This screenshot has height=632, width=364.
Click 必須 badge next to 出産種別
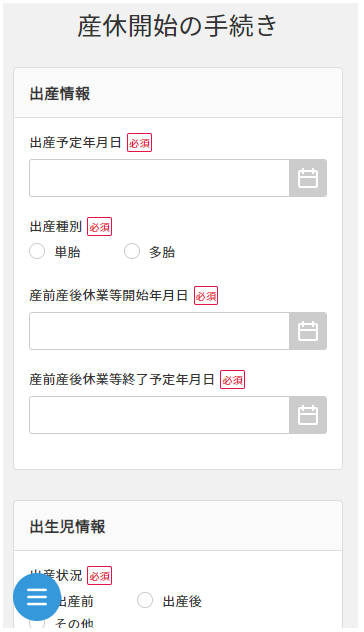100,227
